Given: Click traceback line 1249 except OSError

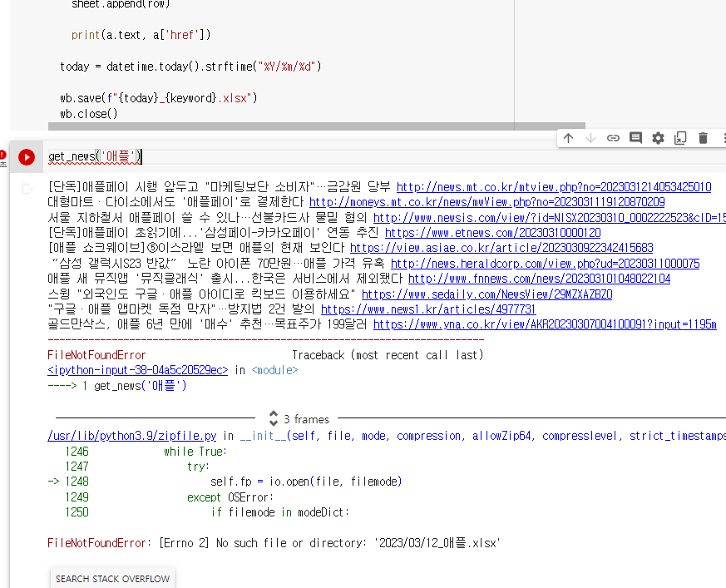Looking at the screenshot, I should [230, 497].
